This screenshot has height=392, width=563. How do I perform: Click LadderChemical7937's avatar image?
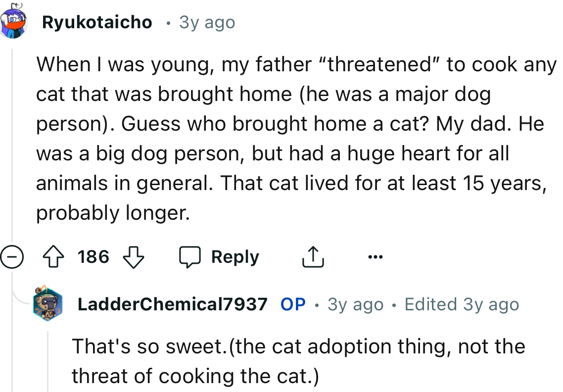[x=47, y=304]
